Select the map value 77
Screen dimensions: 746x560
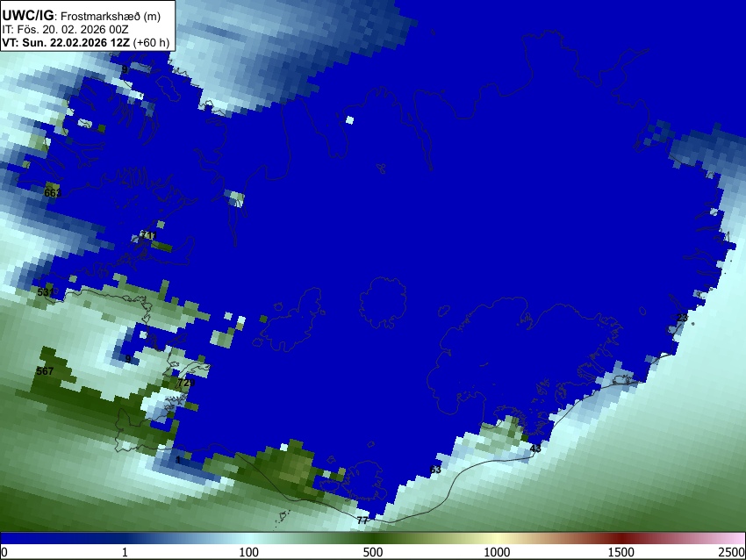362,521
